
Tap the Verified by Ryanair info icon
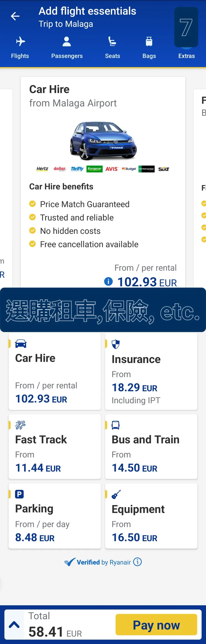tap(138, 562)
